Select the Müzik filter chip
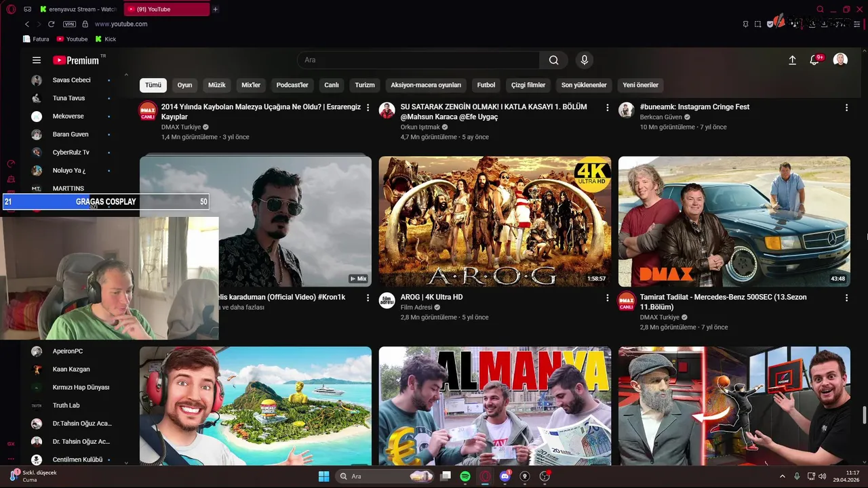Image resolution: width=868 pixels, height=488 pixels. (x=216, y=85)
